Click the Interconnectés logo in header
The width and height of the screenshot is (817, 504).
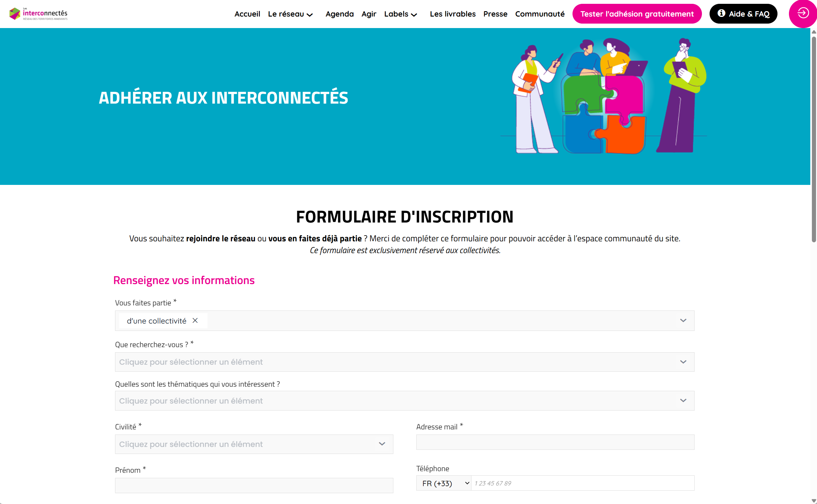click(38, 14)
